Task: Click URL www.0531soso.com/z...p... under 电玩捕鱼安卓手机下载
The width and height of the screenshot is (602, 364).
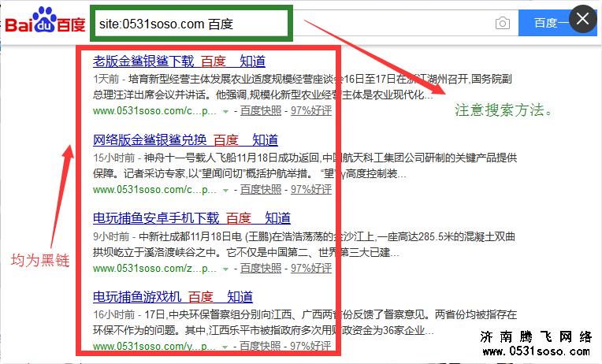Action: [x=154, y=269]
